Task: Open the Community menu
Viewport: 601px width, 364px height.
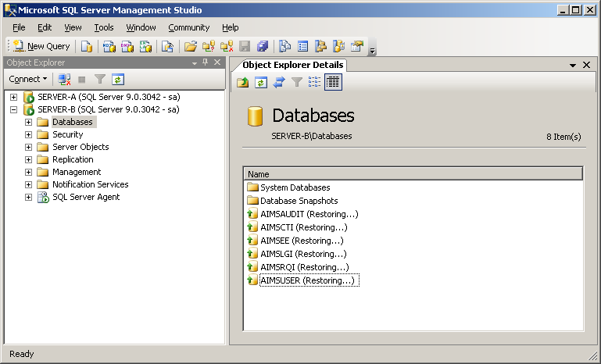Action: pyautogui.click(x=188, y=27)
